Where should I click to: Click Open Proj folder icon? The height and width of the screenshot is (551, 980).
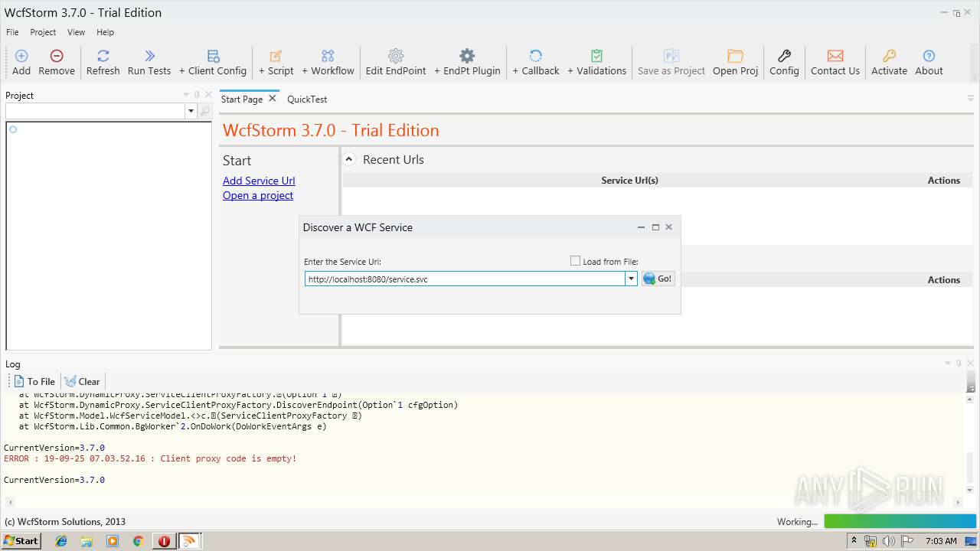coord(735,56)
